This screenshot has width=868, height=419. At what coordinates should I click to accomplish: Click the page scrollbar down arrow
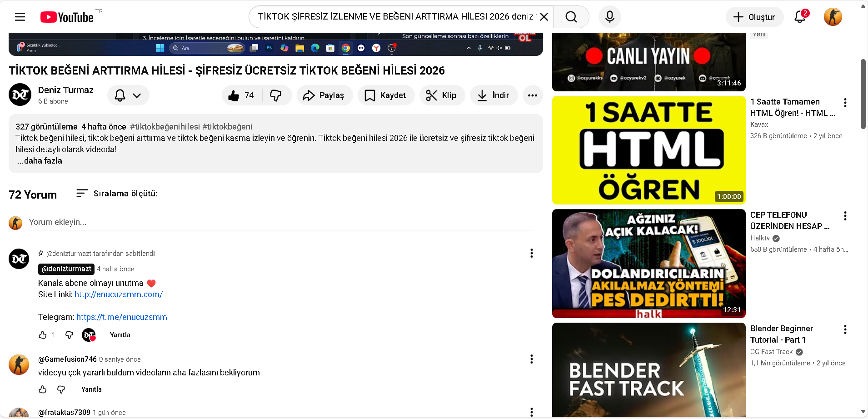click(x=863, y=412)
